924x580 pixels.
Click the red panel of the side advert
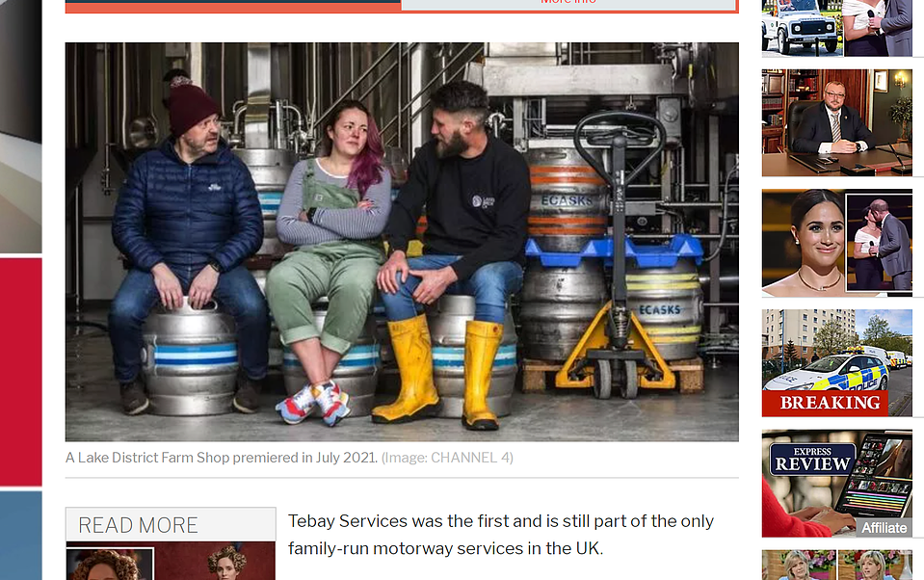coord(20,372)
